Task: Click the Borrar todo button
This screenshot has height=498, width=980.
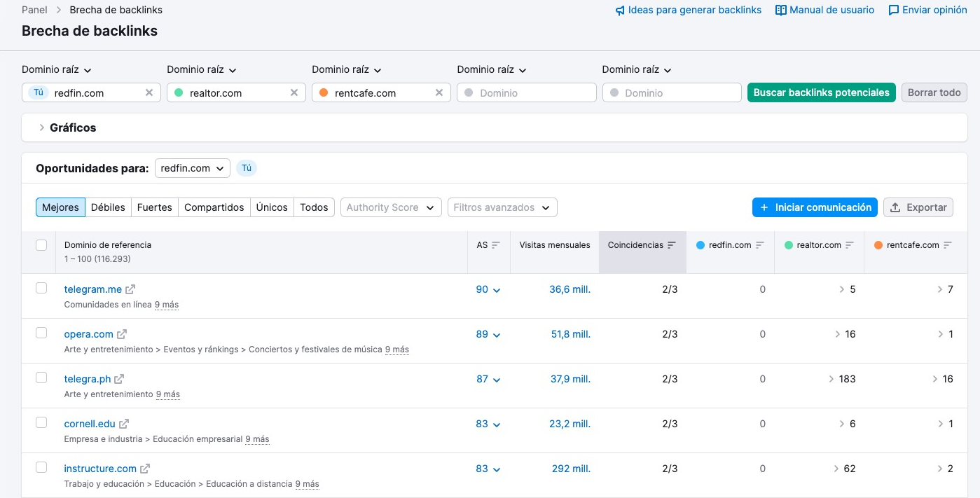Action: tap(934, 92)
